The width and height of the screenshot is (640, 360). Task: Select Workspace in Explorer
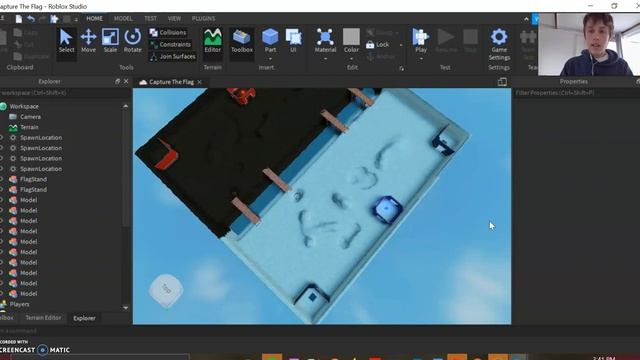[24, 107]
